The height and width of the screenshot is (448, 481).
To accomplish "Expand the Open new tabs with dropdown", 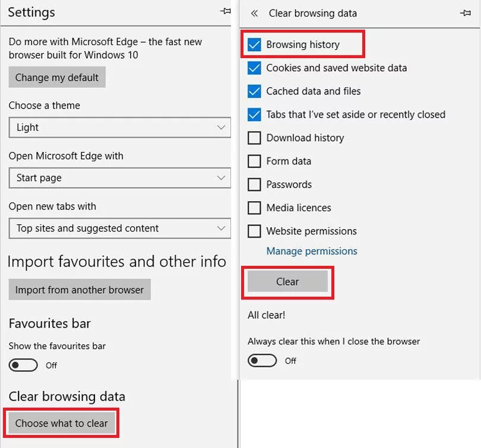I will coord(119,228).
